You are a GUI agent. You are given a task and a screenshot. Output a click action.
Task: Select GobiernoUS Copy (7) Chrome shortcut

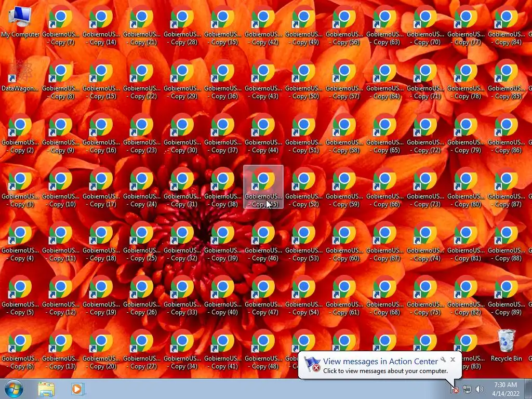click(x=61, y=25)
